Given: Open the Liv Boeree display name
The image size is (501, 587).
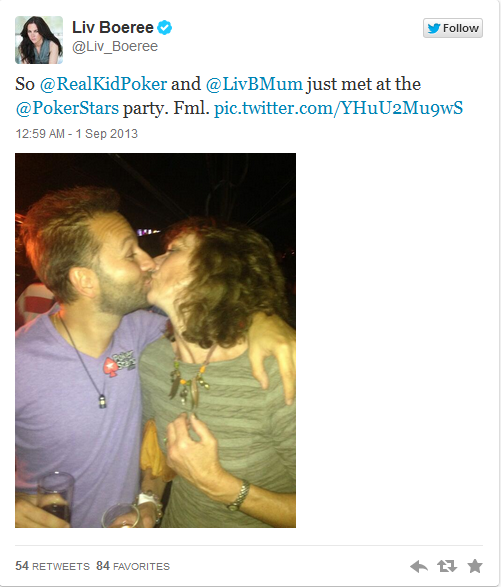Looking at the screenshot, I should tap(113, 27).
